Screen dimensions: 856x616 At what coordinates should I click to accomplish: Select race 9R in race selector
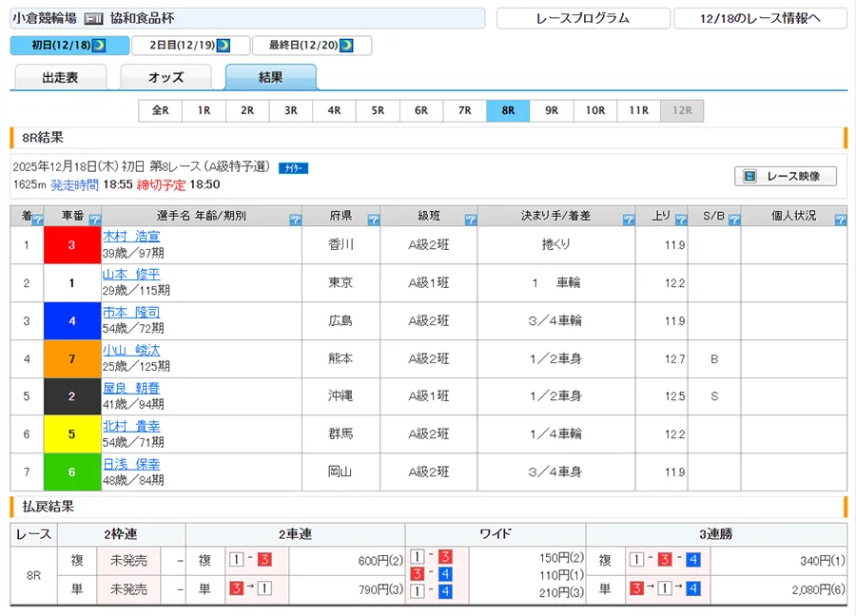click(x=552, y=110)
